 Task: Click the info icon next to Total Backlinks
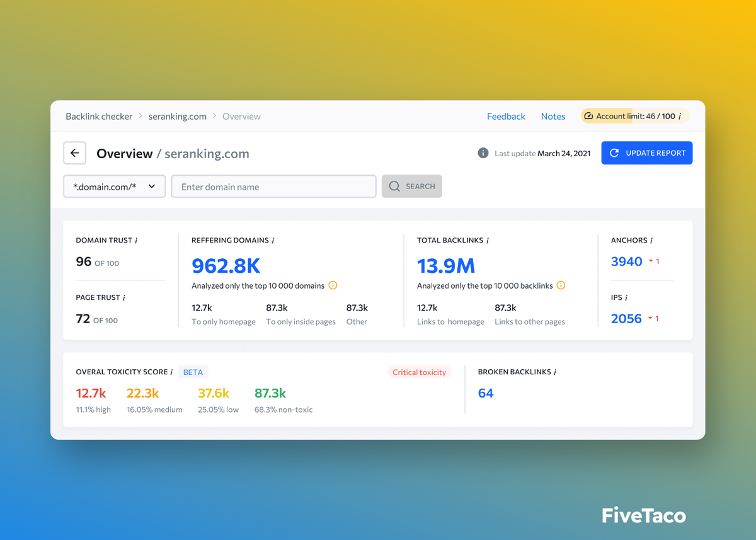[x=488, y=241]
